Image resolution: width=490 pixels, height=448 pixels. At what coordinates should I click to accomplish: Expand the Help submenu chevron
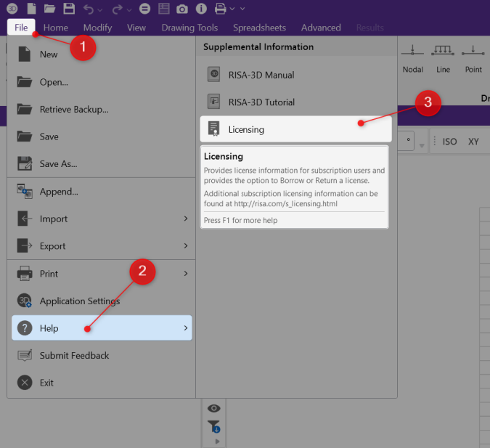tap(186, 328)
